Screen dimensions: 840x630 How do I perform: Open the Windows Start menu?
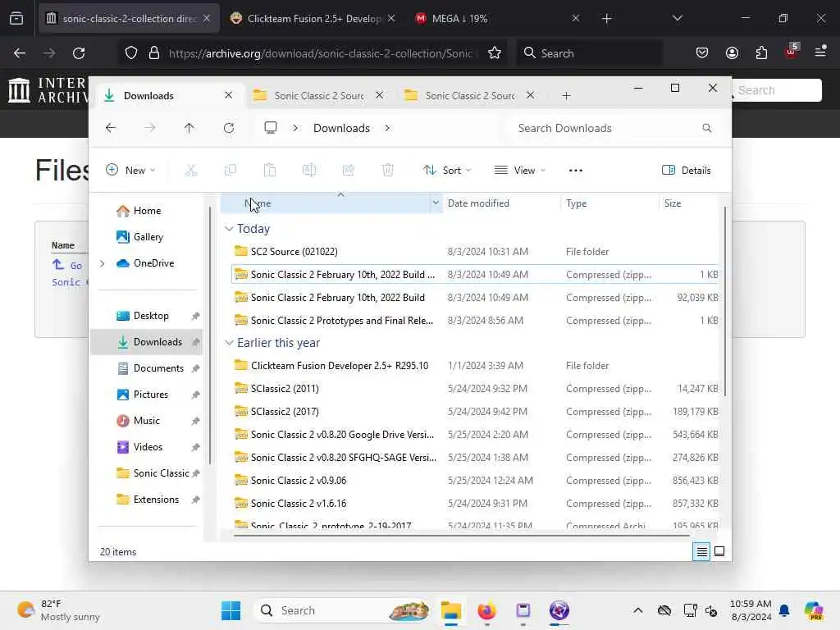pyautogui.click(x=231, y=610)
